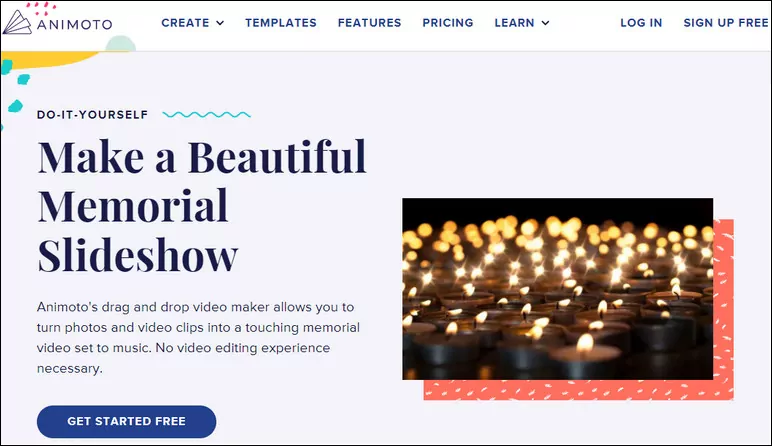Click the Log In link
772x446 pixels.
[x=641, y=23]
